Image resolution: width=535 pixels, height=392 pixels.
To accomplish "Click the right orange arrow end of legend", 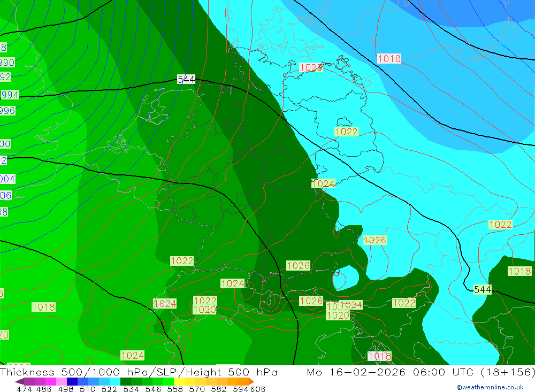I will 251,381.
